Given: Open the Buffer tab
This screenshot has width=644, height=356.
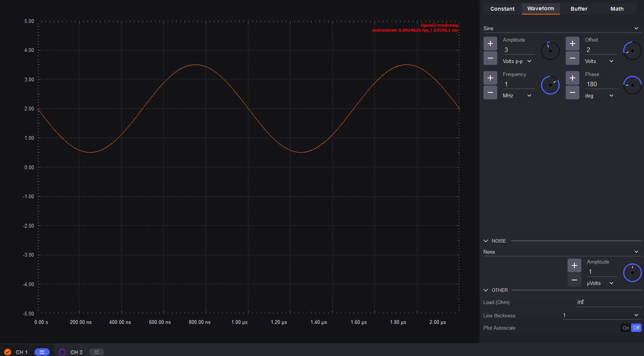Looking at the screenshot, I should 579,9.
